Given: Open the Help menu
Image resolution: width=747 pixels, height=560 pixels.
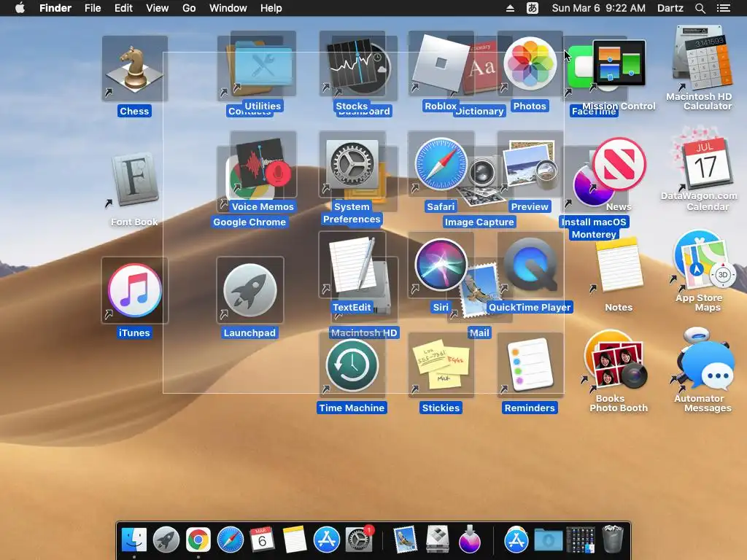Looking at the screenshot, I should pos(271,8).
